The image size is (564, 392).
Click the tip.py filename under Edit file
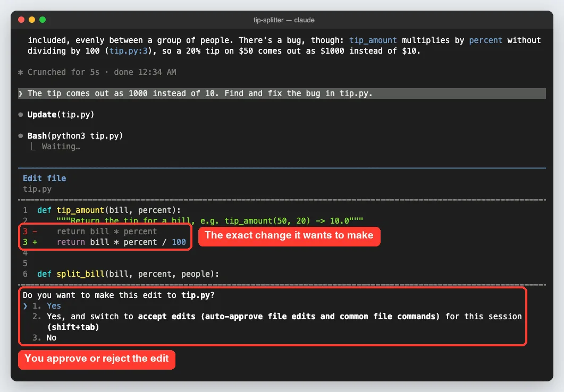point(37,189)
